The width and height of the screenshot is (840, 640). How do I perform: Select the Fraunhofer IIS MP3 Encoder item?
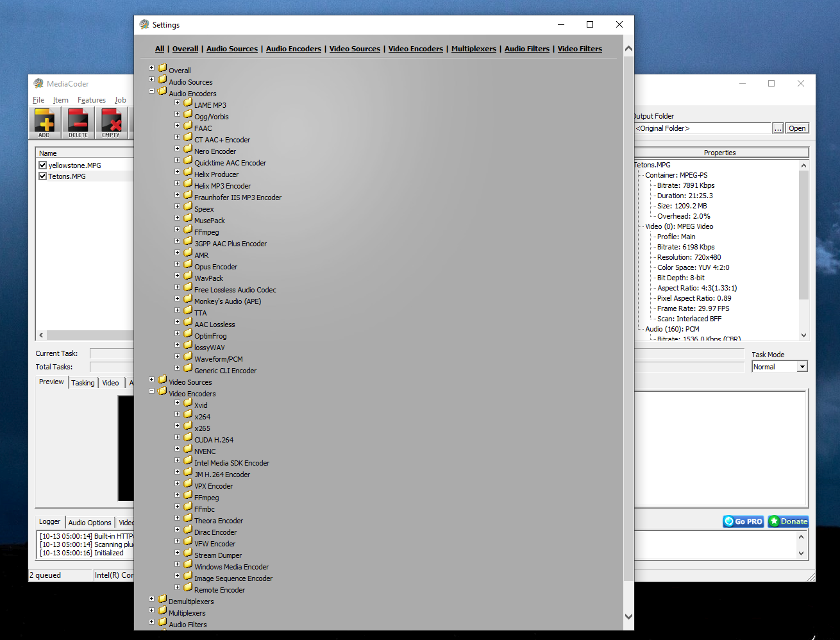238,198
